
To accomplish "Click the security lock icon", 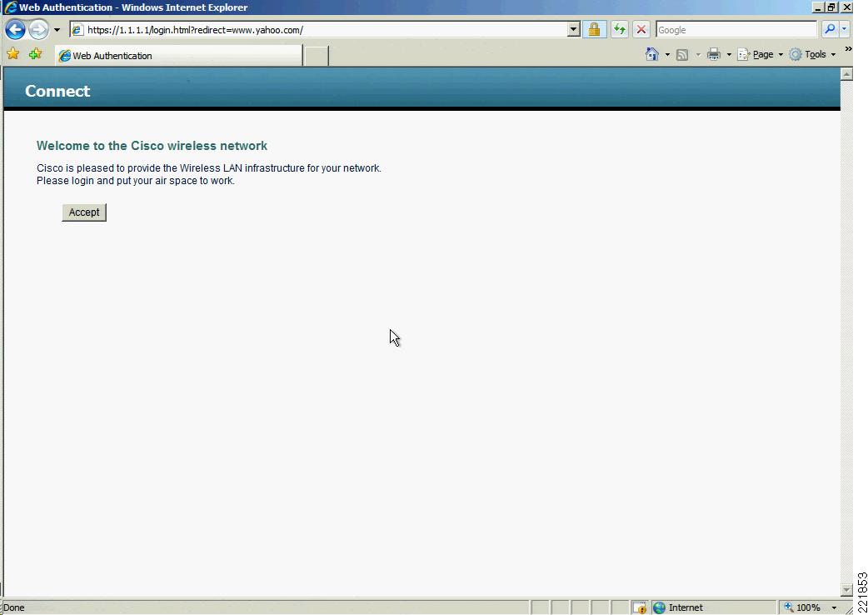I will (x=594, y=29).
